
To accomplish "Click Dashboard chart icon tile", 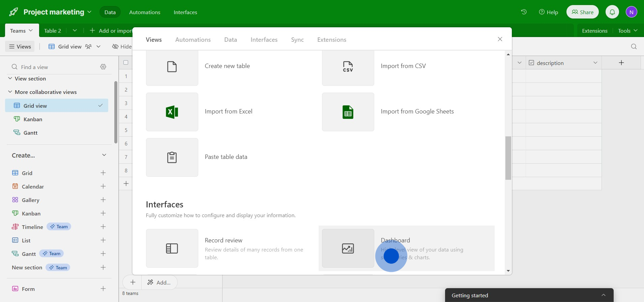I will pos(348,248).
